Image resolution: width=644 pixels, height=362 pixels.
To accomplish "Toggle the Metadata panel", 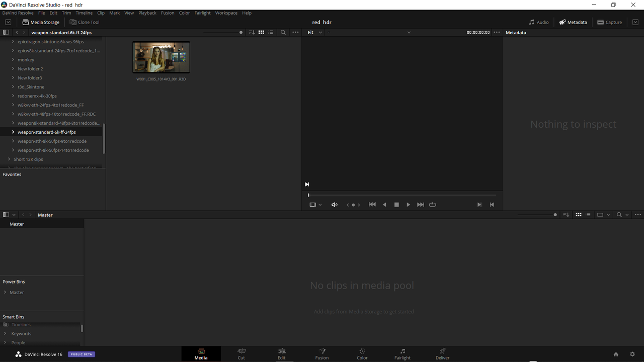I will (573, 22).
